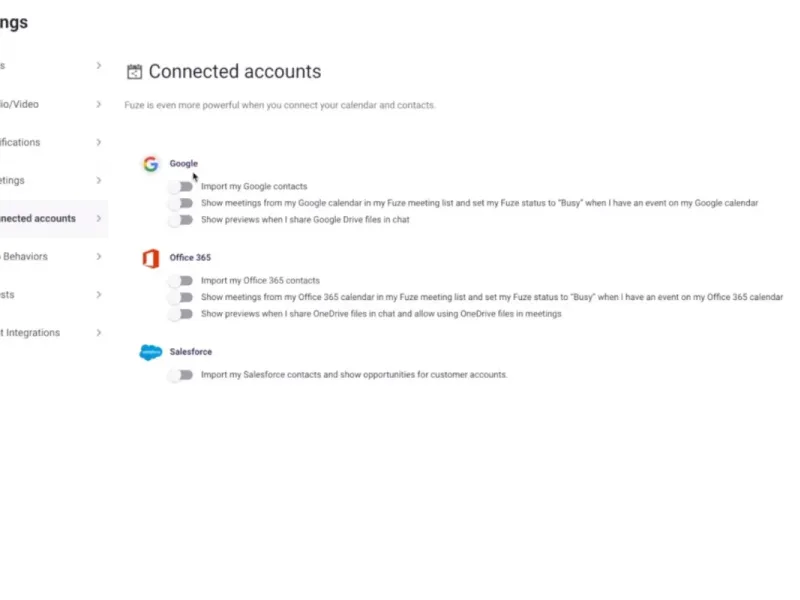Screen dimensions: 800x600
Task: Click the Connected accounts calendar icon
Action: click(135, 72)
